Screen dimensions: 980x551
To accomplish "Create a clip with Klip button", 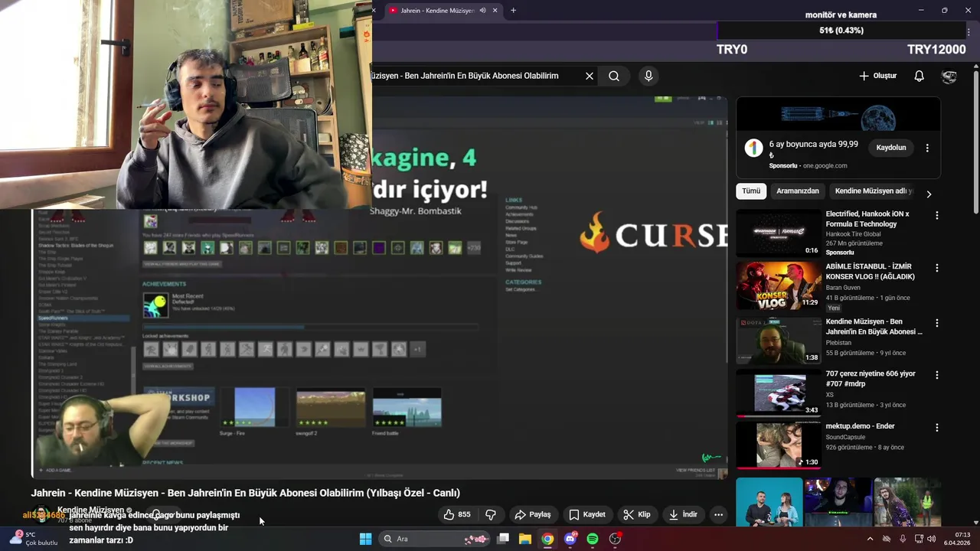I will click(637, 514).
